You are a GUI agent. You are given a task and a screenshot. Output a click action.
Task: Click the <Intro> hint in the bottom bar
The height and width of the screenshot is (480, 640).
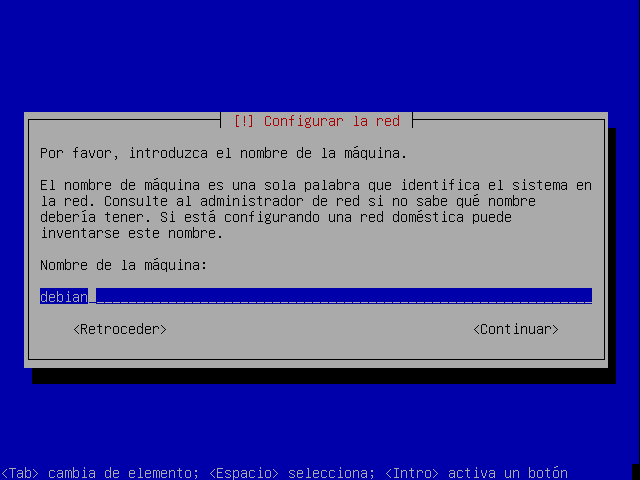pos(412,473)
